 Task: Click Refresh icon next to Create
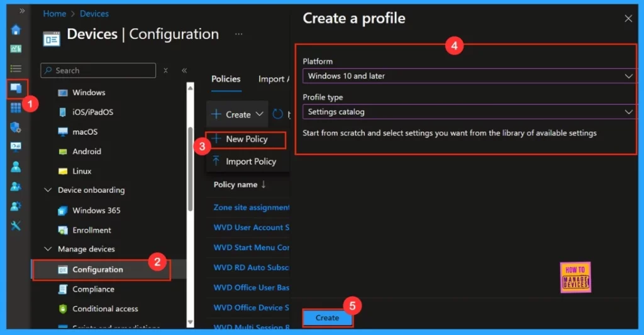278,114
